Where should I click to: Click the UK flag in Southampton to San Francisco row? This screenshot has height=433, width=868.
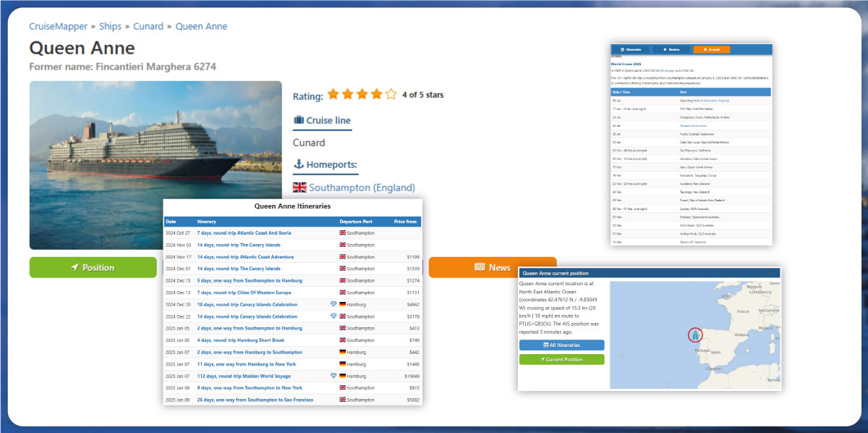tap(343, 400)
